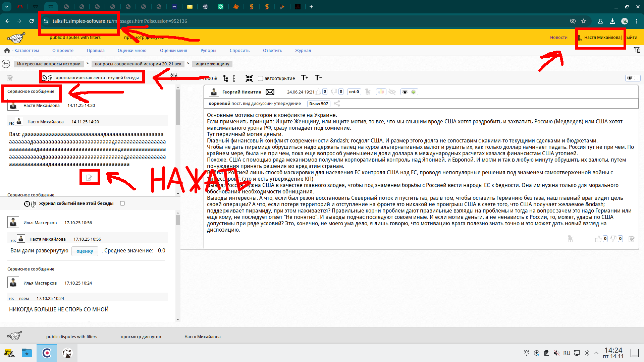
Task: Click the filter icon at top right
Action: [637, 50]
